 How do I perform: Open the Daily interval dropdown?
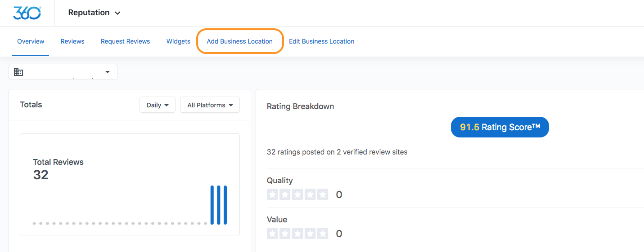pos(158,105)
